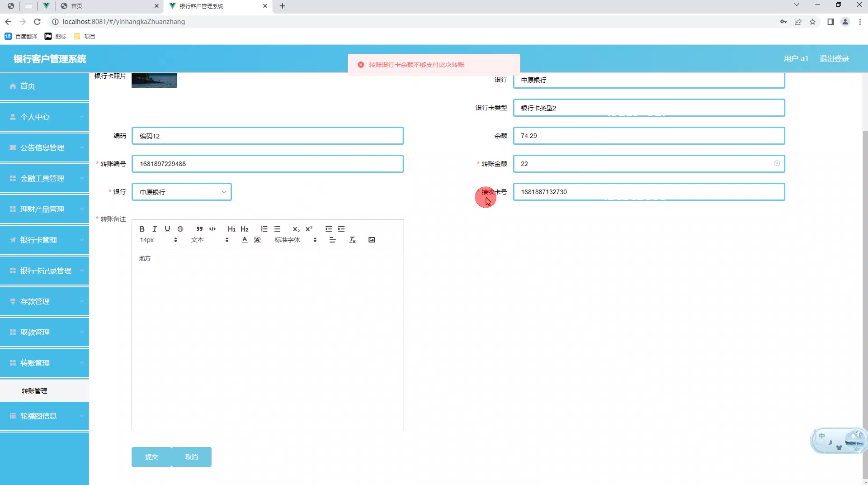
Task: Expand the 个人中心 sidebar menu
Action: [44, 117]
